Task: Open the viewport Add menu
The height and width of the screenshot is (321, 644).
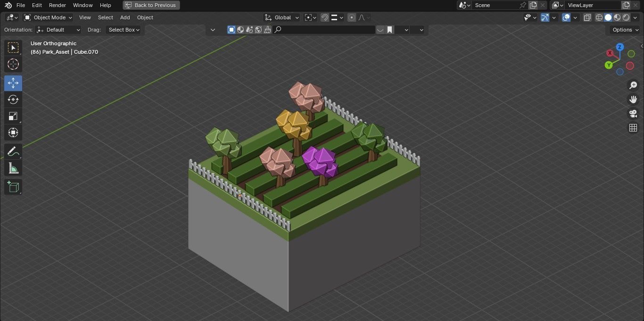Action: coord(125,17)
